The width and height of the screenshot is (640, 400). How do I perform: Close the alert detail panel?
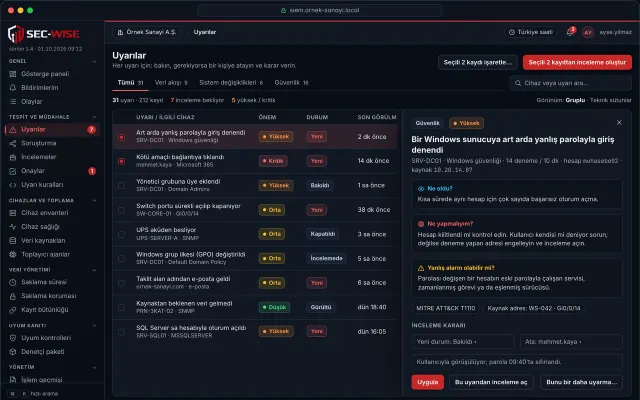[619, 122]
